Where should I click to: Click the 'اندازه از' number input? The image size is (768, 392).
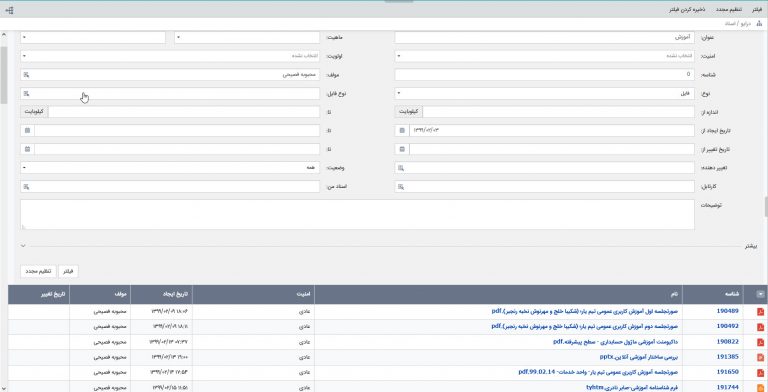[558, 112]
